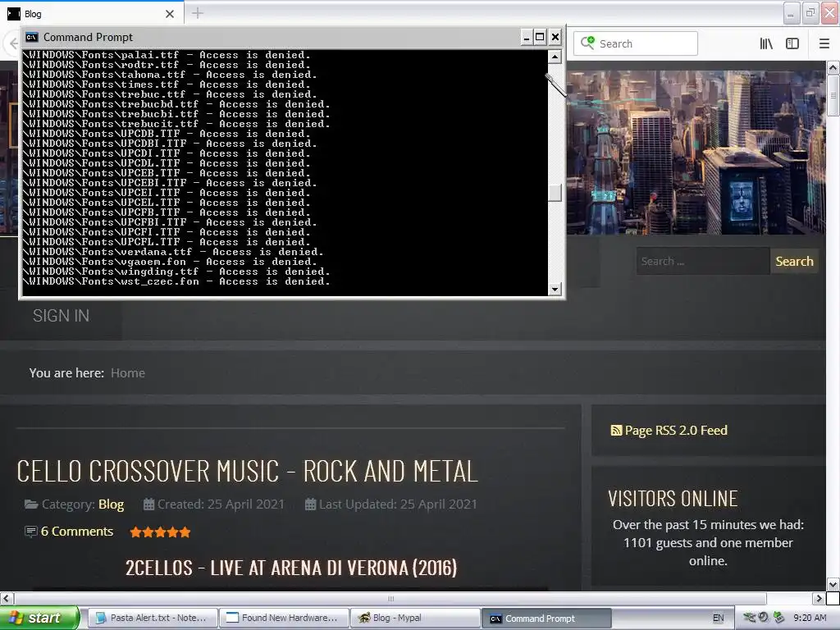Screen dimensions: 840x630
Task: Open a new browser tab
Action: [198, 13]
